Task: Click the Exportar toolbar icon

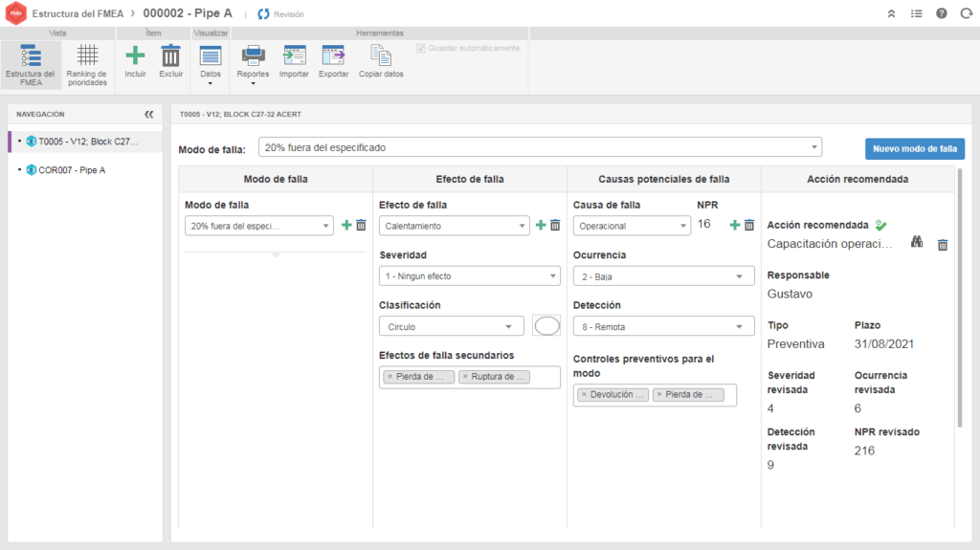Action: click(333, 56)
